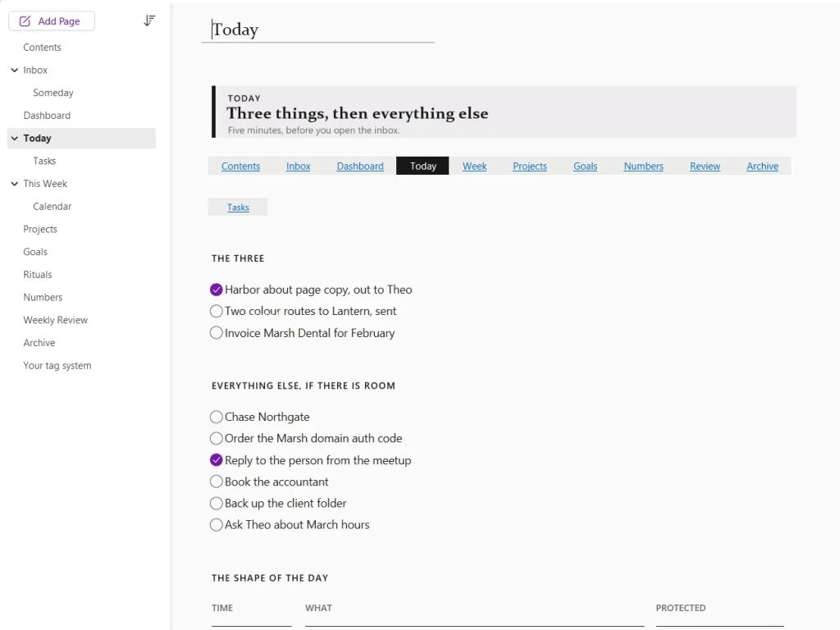Image resolution: width=840 pixels, height=630 pixels.
Task: Follow the Inbox link in nav bar
Action: (x=298, y=166)
